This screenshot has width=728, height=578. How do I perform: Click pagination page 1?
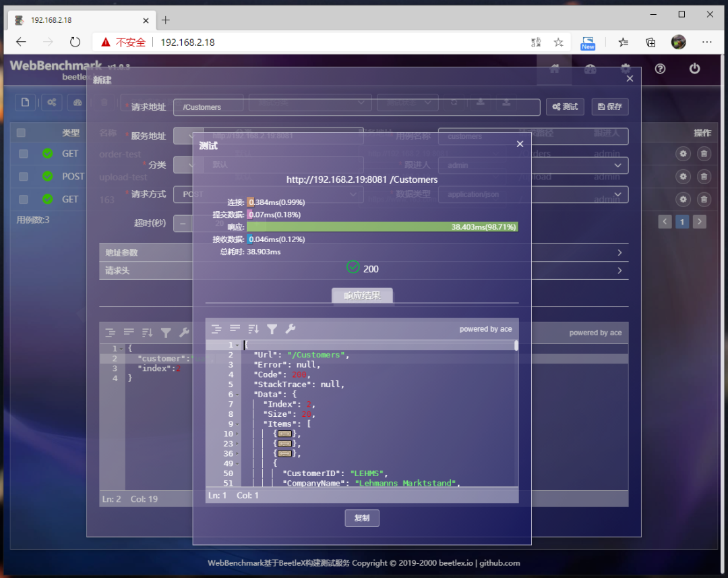tap(682, 222)
